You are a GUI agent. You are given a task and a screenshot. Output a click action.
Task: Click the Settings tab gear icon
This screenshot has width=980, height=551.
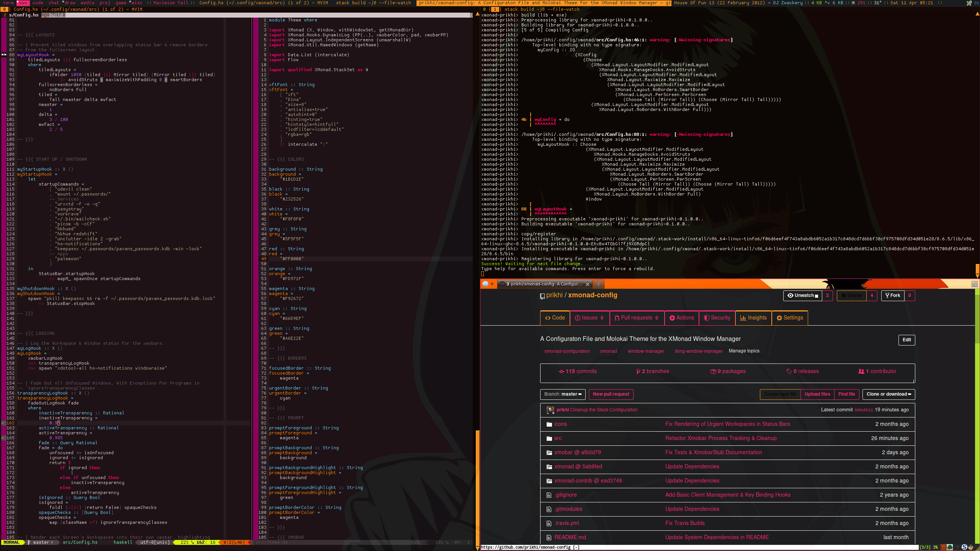[779, 318]
